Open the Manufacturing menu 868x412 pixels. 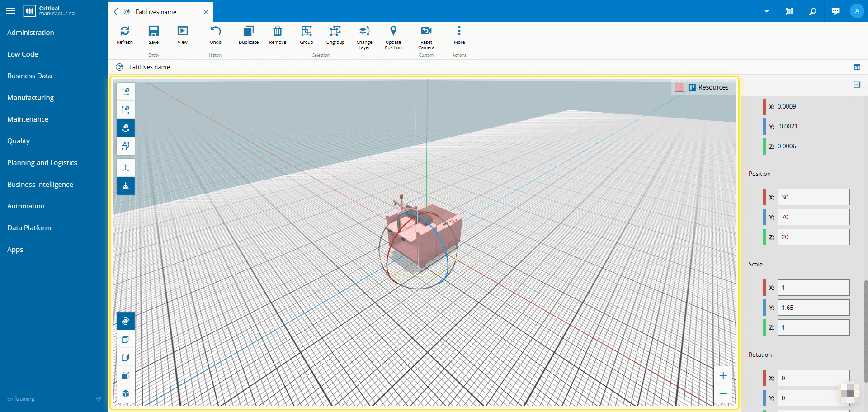tap(30, 98)
